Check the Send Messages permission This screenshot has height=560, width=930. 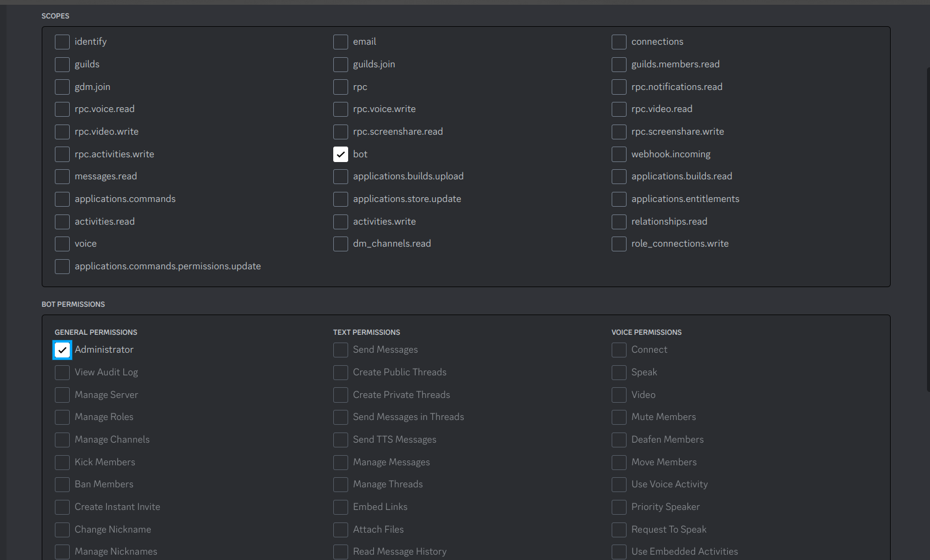click(x=340, y=350)
